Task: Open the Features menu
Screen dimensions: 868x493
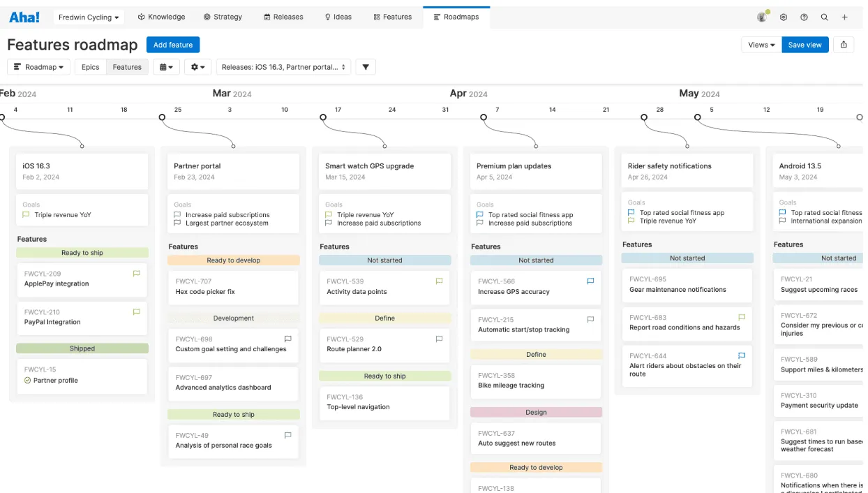Action: click(x=393, y=17)
